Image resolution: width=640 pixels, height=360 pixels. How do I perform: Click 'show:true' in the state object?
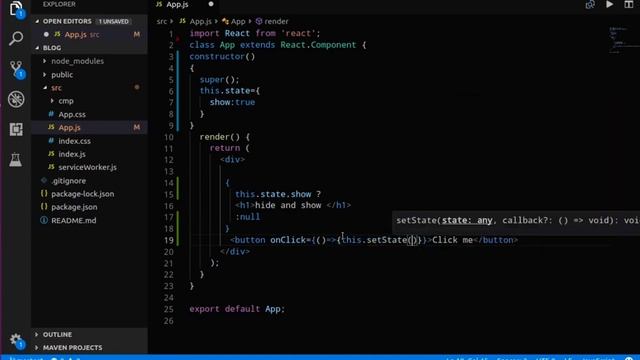232,102
